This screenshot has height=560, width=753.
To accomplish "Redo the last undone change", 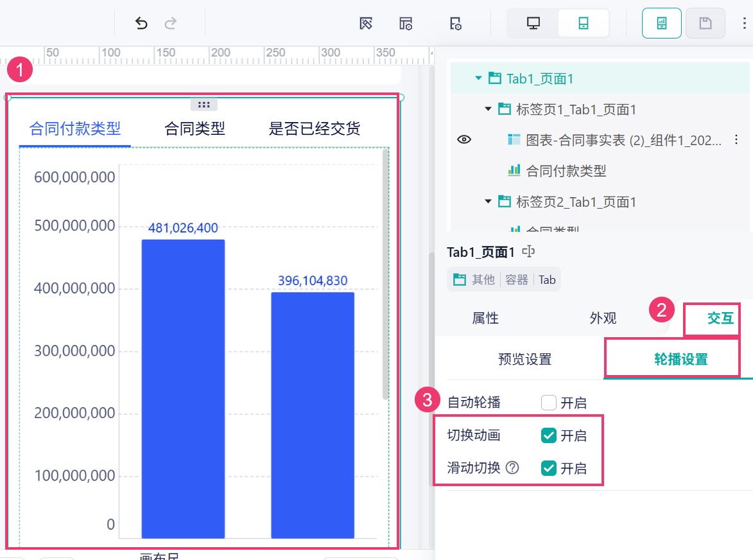I will (x=171, y=23).
